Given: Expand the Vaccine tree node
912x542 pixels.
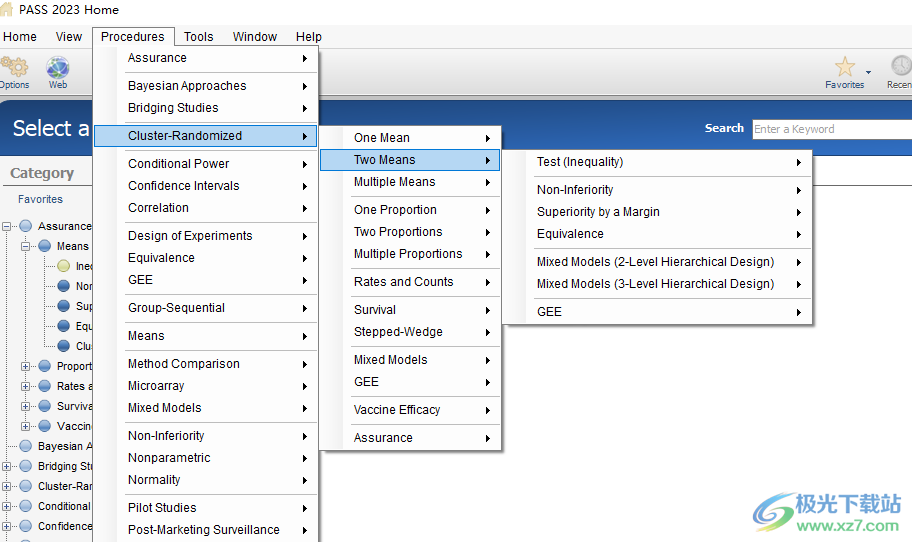Looking at the screenshot, I should [x=26, y=426].
